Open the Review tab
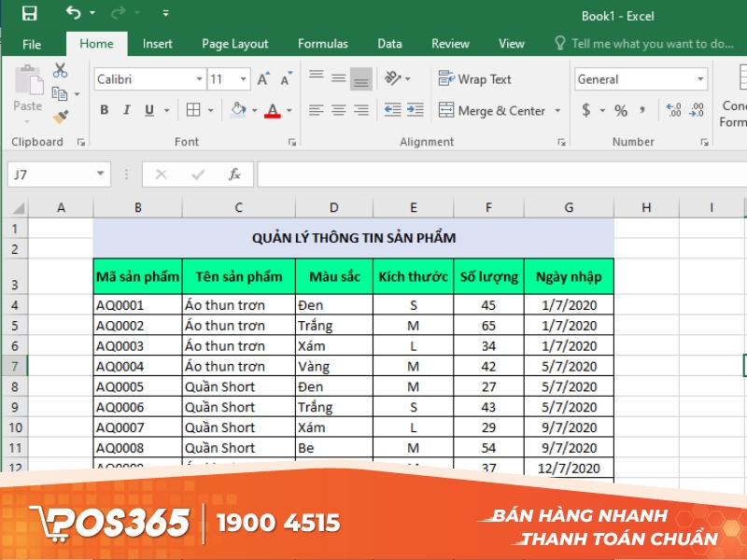Screen dimensions: 747x560 pos(450,44)
